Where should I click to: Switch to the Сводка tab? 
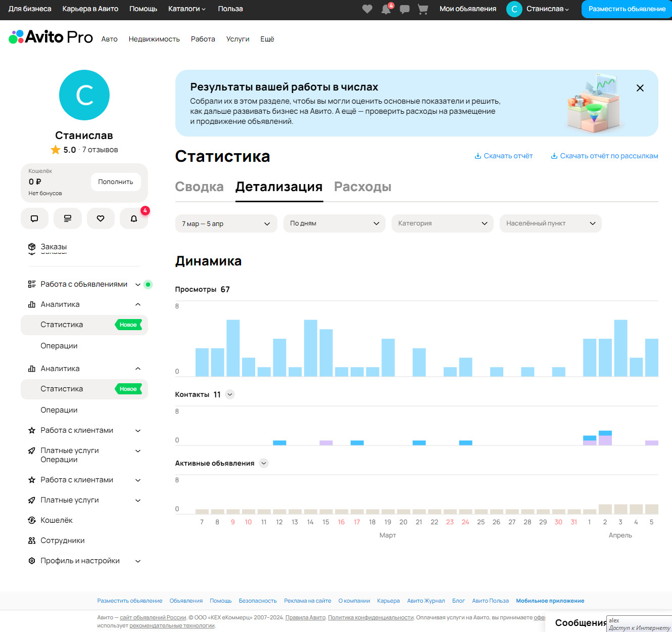200,187
